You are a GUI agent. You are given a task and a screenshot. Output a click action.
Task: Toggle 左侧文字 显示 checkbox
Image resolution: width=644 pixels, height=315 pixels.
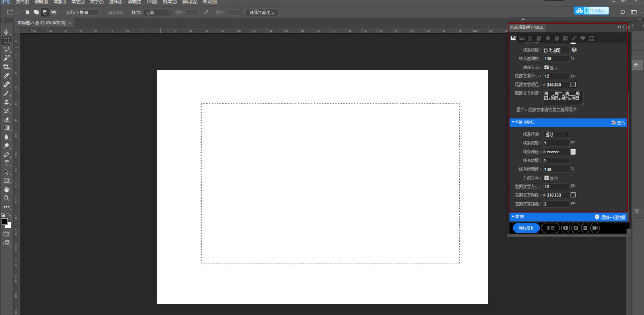click(547, 178)
